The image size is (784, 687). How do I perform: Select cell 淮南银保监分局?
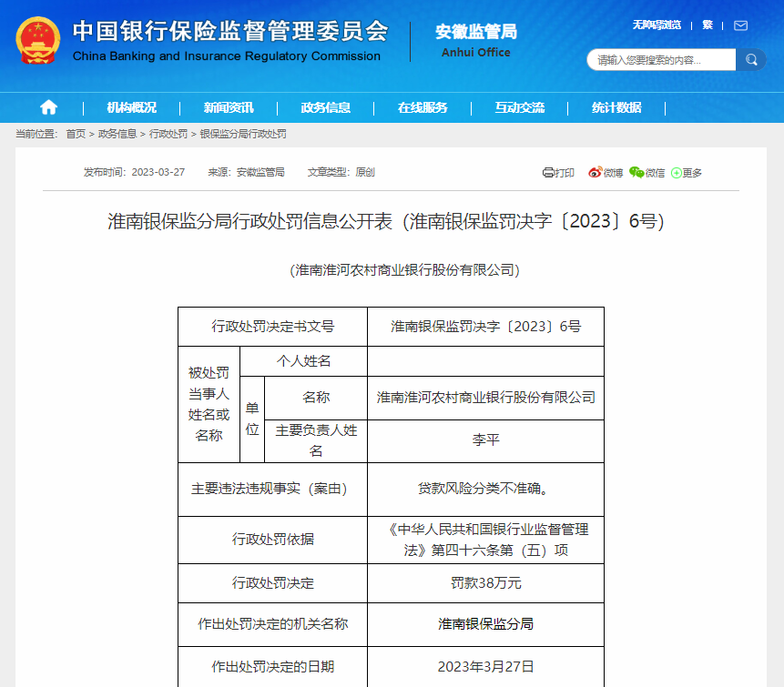click(485, 624)
